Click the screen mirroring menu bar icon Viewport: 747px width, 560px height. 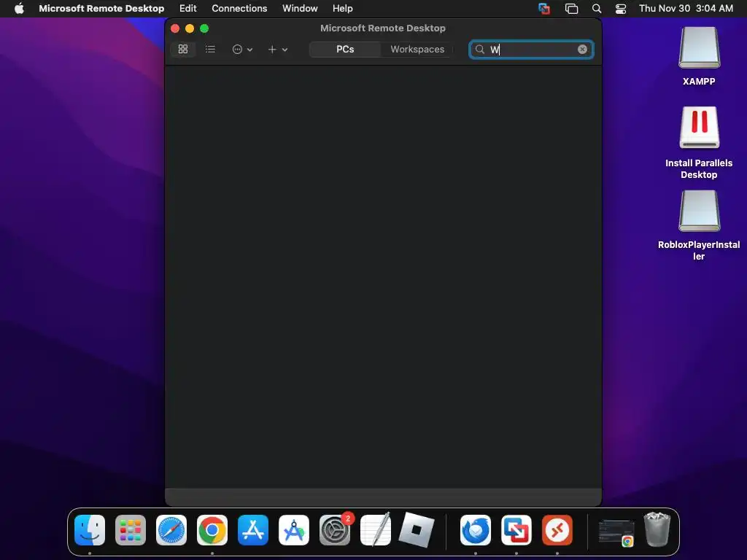(571, 9)
